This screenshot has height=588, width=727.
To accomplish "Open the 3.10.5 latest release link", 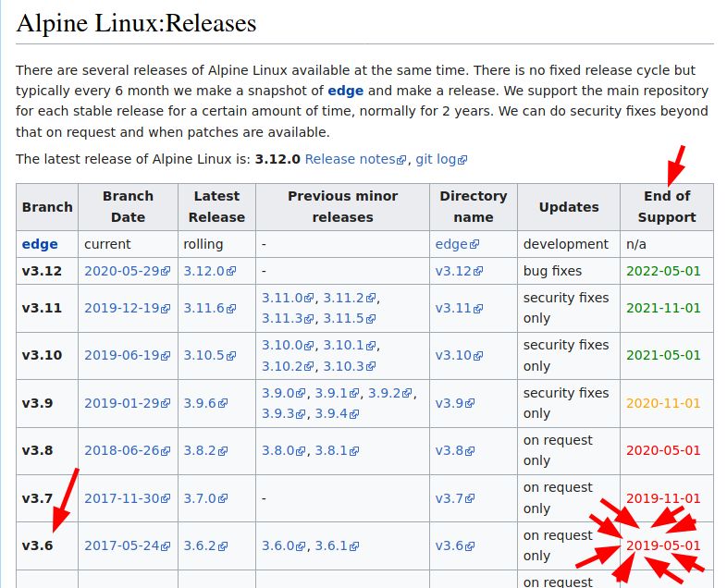I will tap(210, 355).
